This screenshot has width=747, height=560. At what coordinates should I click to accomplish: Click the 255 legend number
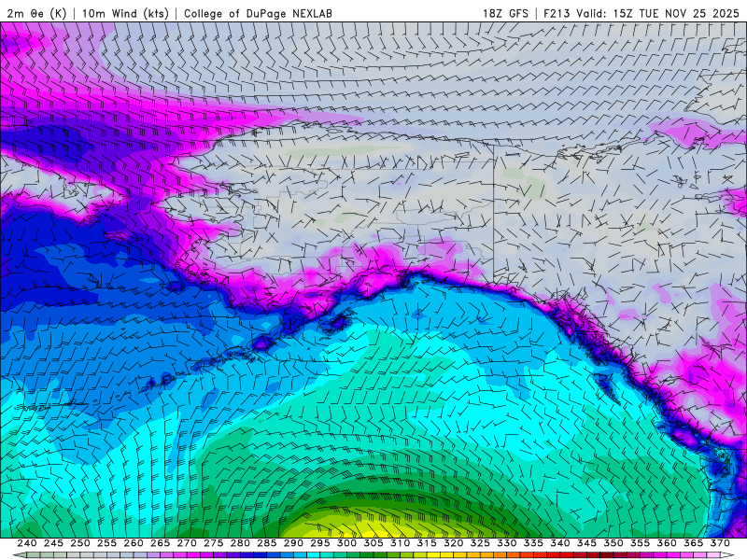coord(106,543)
